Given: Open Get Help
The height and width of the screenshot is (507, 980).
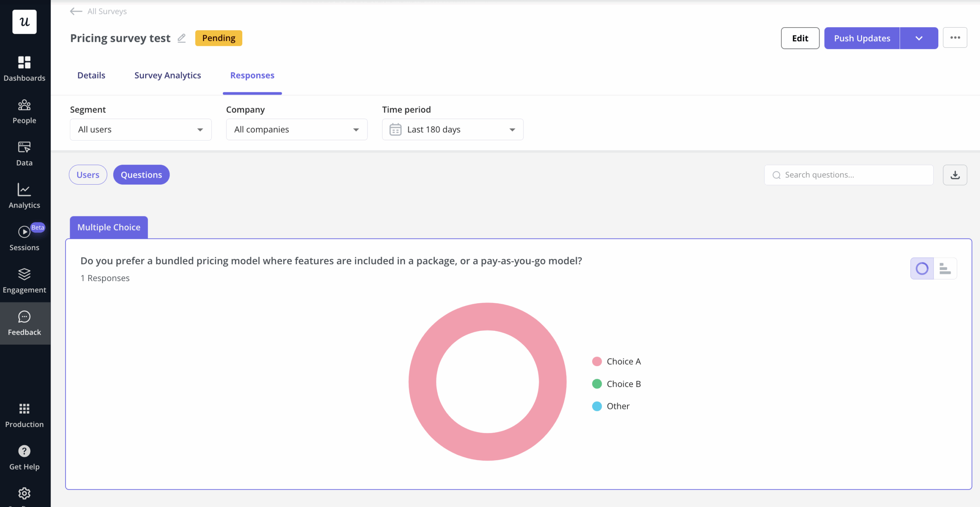Looking at the screenshot, I should click(x=24, y=458).
